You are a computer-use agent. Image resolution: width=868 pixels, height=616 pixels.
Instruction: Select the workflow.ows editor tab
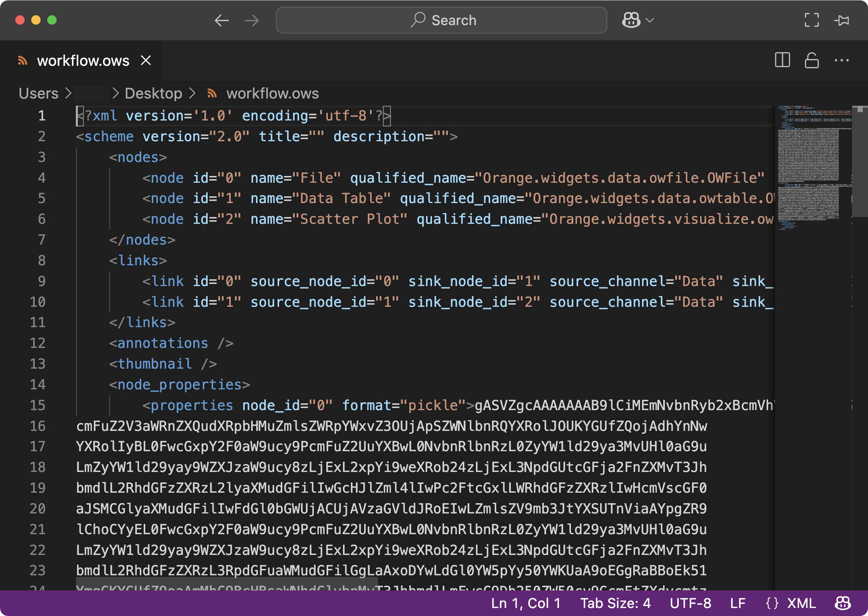tap(83, 61)
